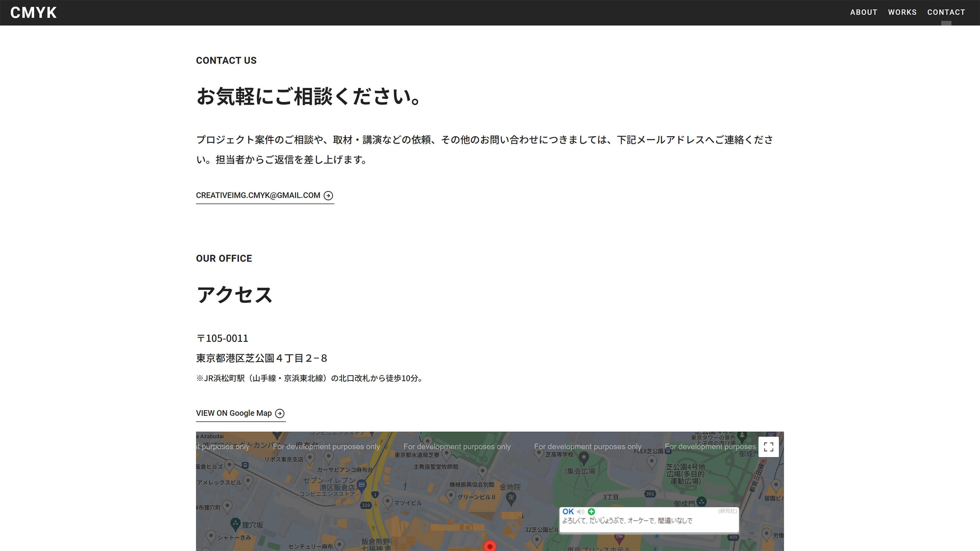Click the arrow icon beside email address
Viewport: 980px width, 551px height.
pyautogui.click(x=328, y=196)
